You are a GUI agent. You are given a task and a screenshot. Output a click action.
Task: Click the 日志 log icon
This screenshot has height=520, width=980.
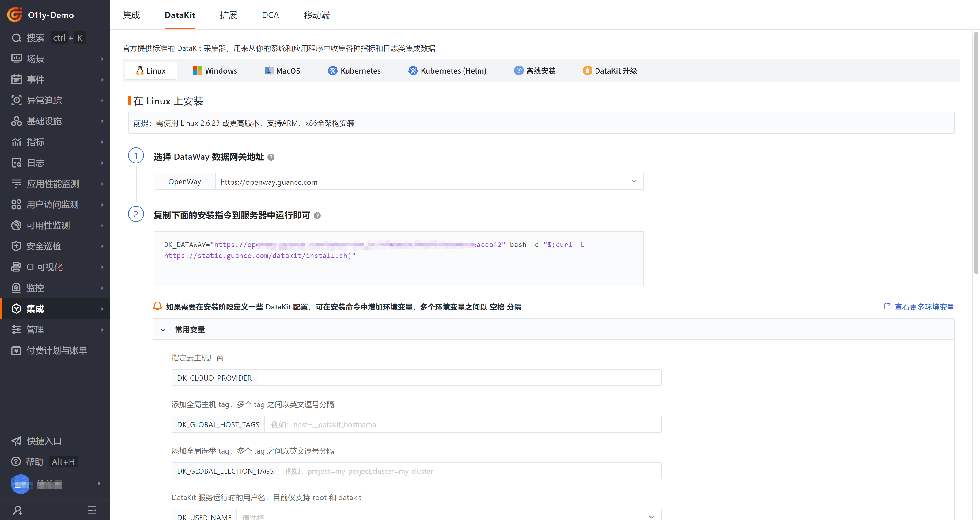coord(16,163)
